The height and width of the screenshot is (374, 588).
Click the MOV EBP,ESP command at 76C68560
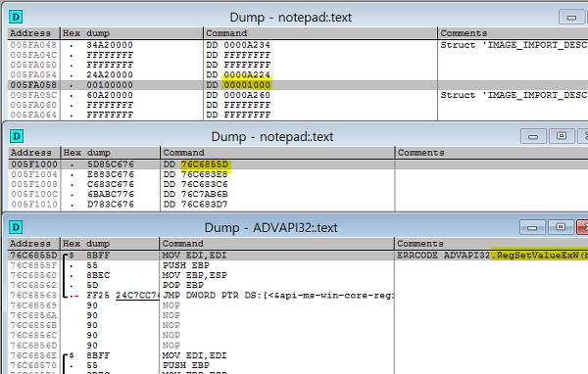pos(194,275)
